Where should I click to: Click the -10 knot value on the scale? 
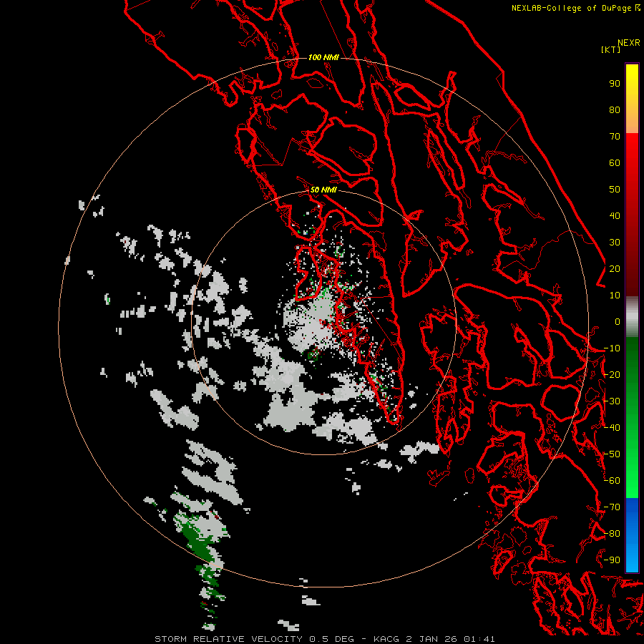tap(612, 348)
